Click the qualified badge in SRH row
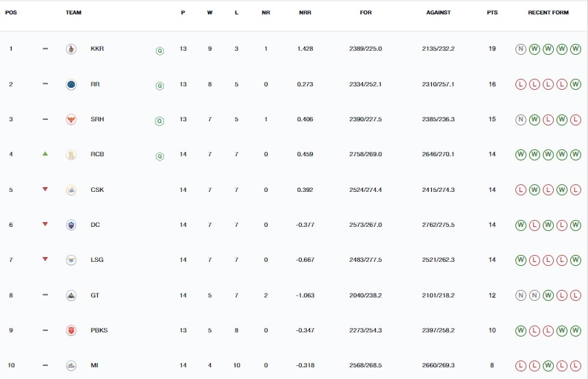Screen dimensions: 588x379 [159, 121]
